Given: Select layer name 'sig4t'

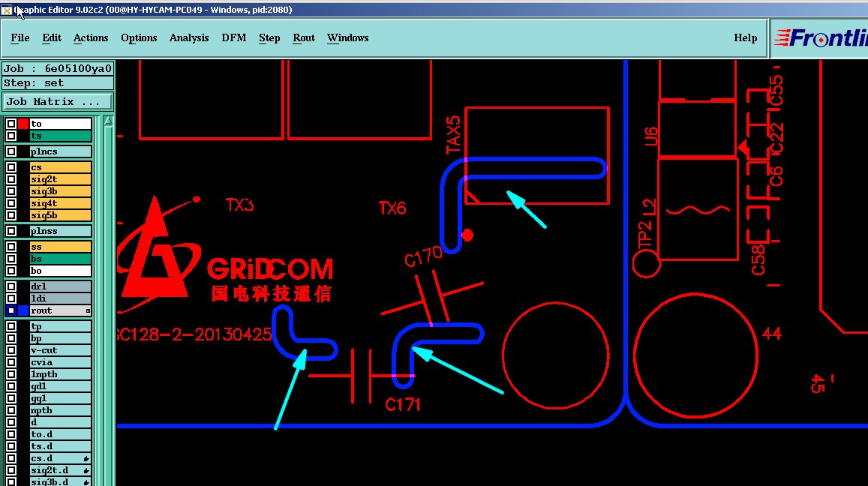Looking at the screenshot, I should point(60,204).
